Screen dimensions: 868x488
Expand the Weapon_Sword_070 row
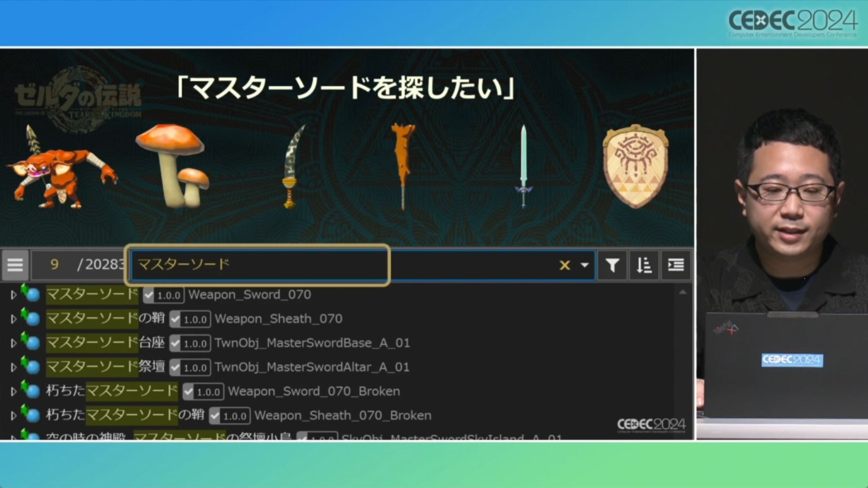[x=13, y=295]
